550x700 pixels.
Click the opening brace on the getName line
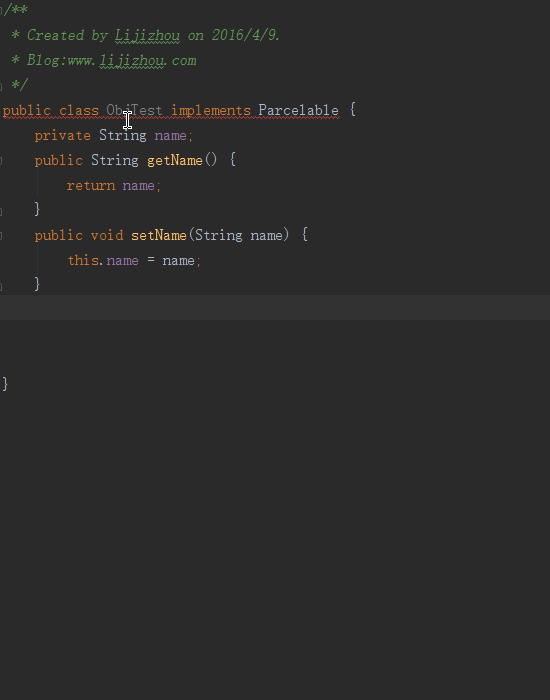click(233, 160)
